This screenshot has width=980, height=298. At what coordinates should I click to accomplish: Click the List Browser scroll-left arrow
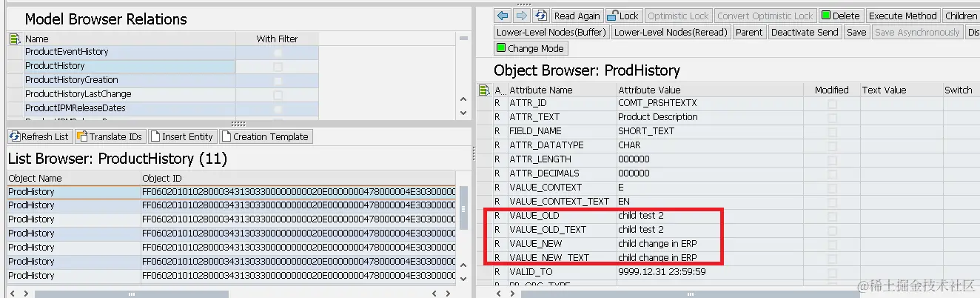[13, 294]
